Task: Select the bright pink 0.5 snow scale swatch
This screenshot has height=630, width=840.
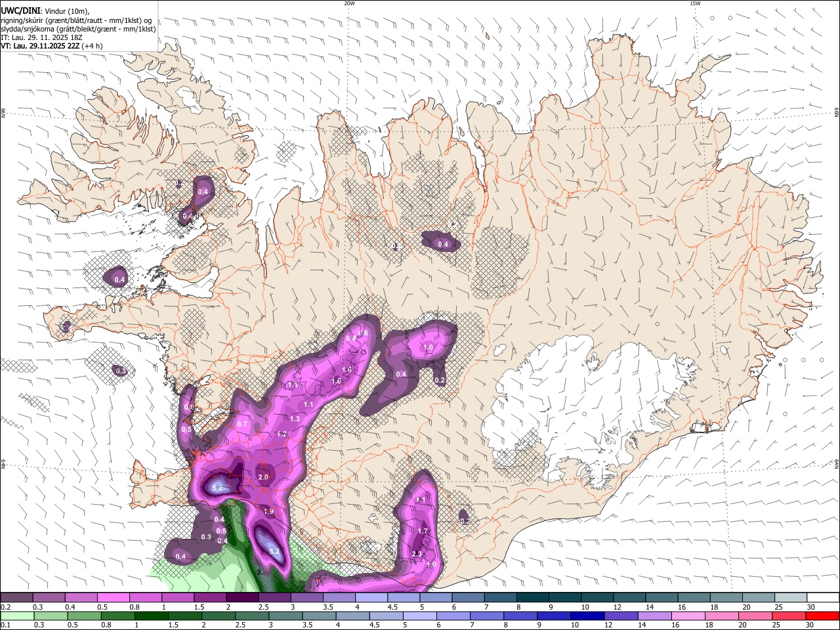Action: (x=113, y=597)
